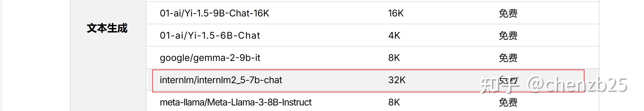Viewport: 644px width, 111px height.
Task: Click the 01-ai/Yi-1.5-9B-Chat-16K model name
Action: pyautogui.click(x=214, y=13)
